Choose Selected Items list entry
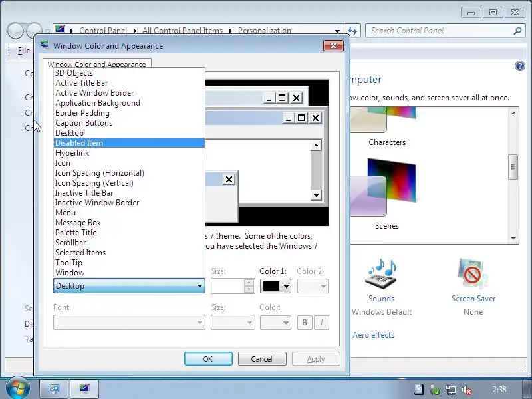This screenshot has width=532, height=399. point(129,253)
